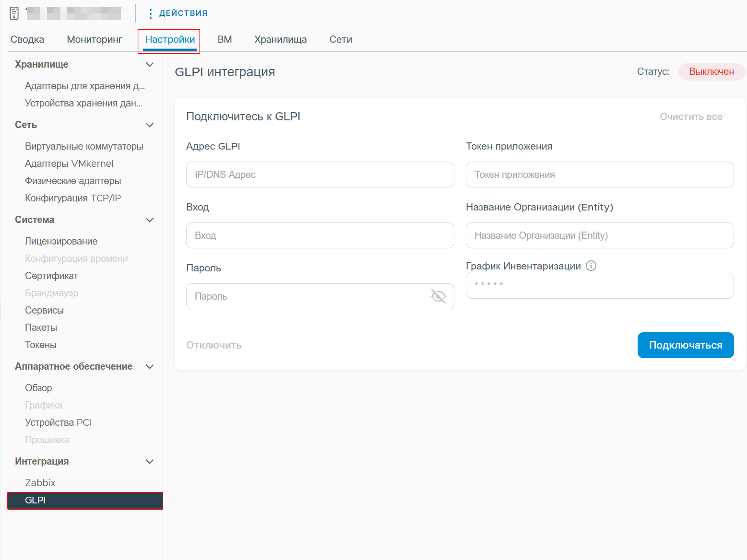Image resolution: width=747 pixels, height=560 pixels.
Task: Collapse the Сеть sidebar section
Action: point(150,125)
